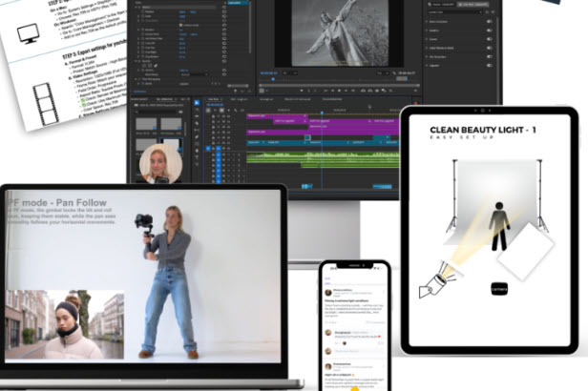The width and height of the screenshot is (588, 391).
Task: Switch to the active timeline sequence tab
Action: [216, 99]
